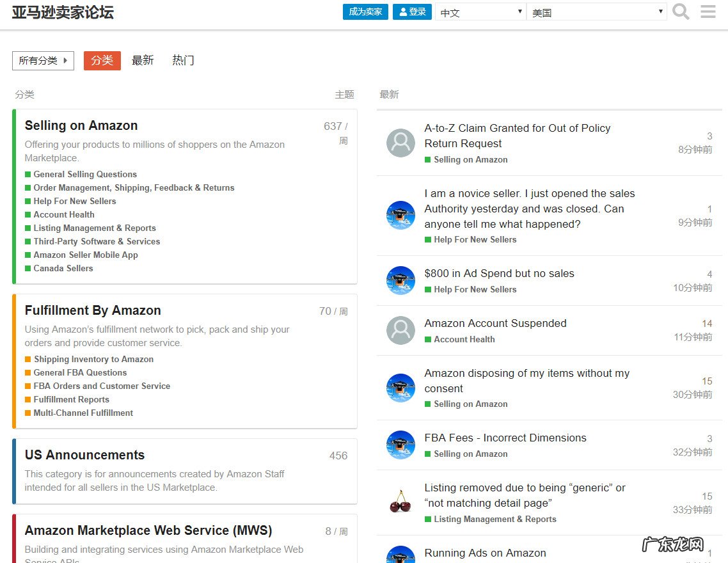Open the US Announcements category
Viewport: 728px width, 563px height.
[x=84, y=456]
